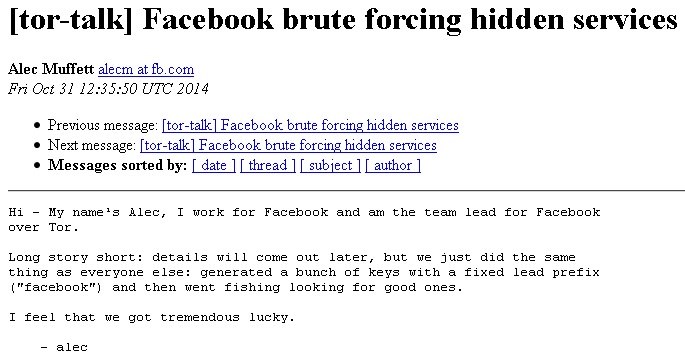Sort messages by subject

pos(331,165)
